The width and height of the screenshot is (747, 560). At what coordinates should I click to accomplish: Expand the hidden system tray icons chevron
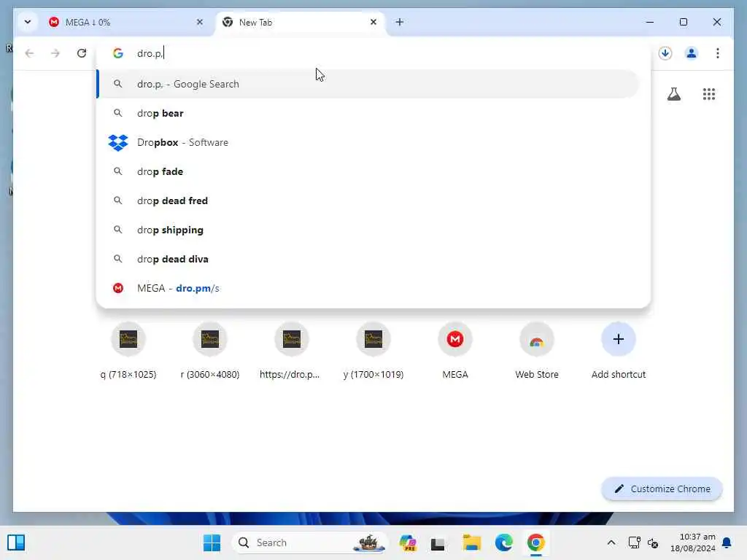[611, 542]
